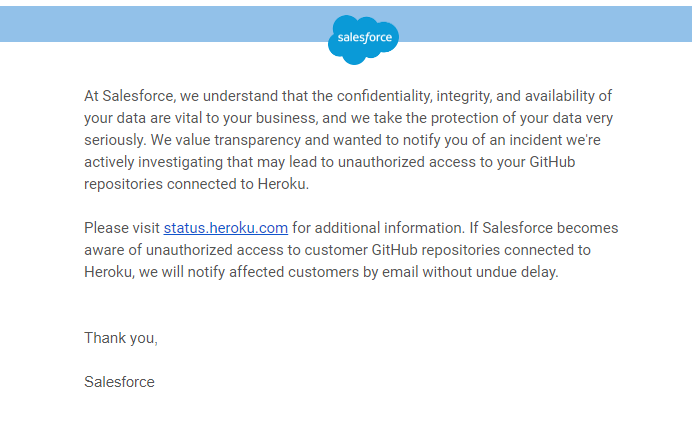692x425 pixels.
Task: Click the words "without undue delay."
Action: (x=490, y=272)
